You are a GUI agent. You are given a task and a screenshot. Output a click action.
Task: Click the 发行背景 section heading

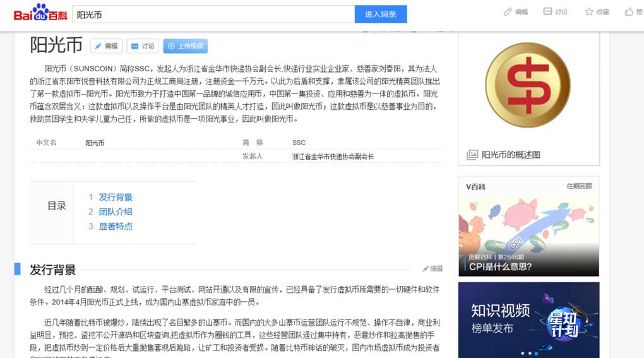(x=52, y=270)
